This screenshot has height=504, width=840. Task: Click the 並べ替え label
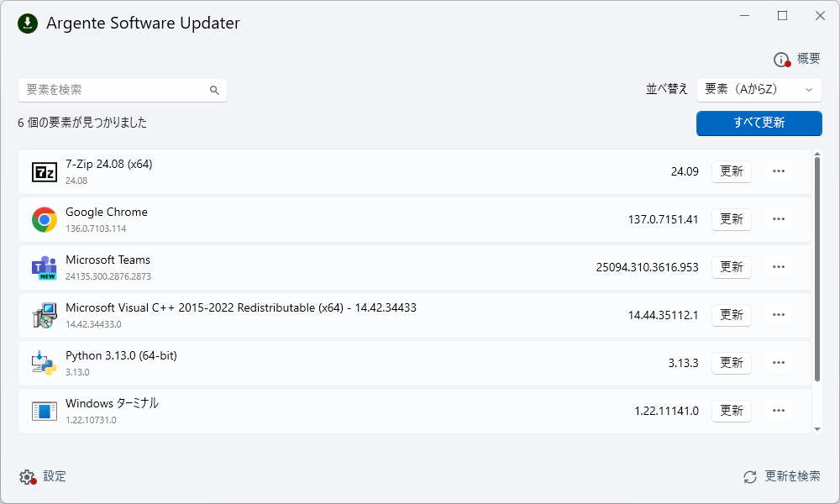click(666, 89)
